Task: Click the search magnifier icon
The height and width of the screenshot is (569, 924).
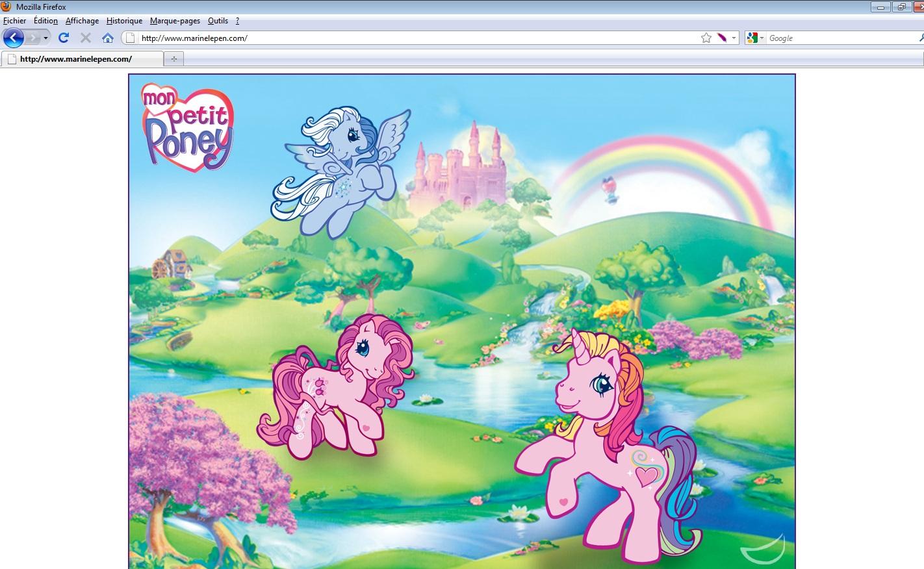Action: pyautogui.click(x=921, y=38)
